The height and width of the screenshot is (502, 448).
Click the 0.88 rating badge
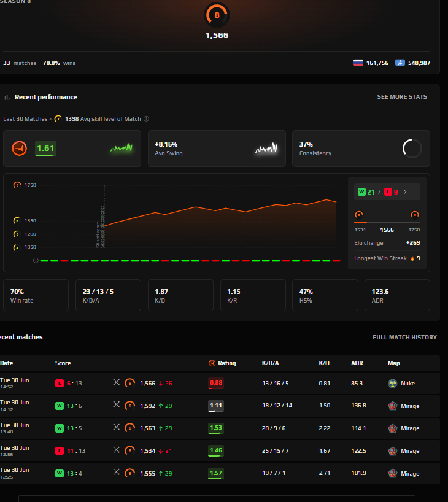point(216,383)
